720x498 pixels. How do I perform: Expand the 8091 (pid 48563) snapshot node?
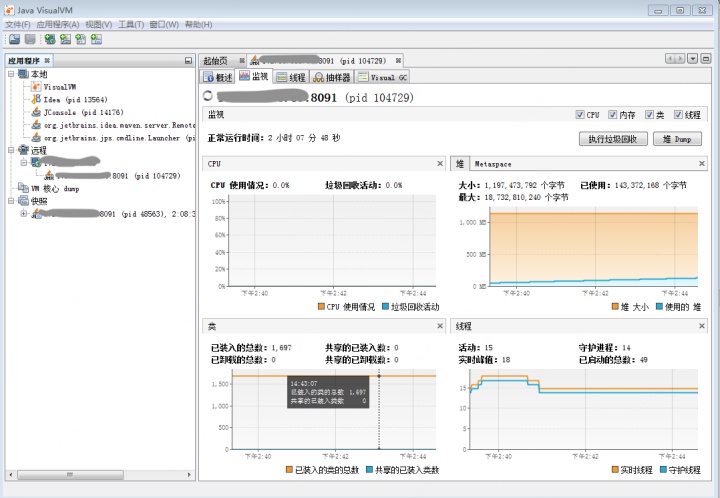24,213
